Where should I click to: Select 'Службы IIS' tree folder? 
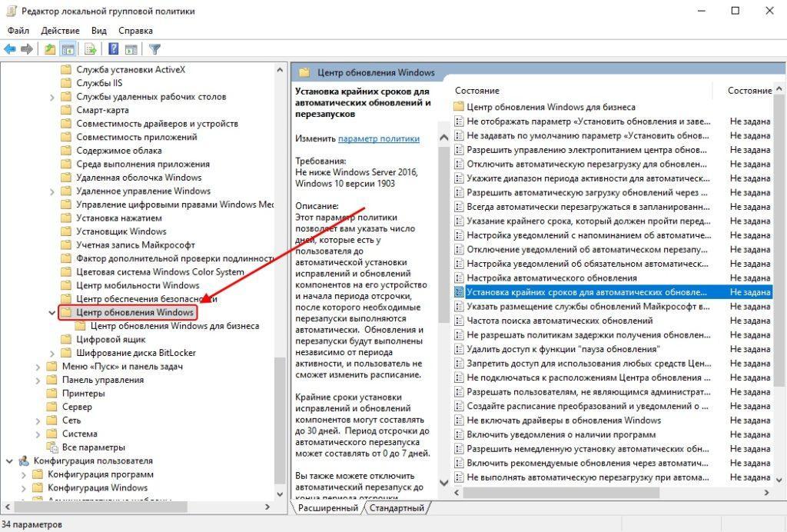point(99,83)
